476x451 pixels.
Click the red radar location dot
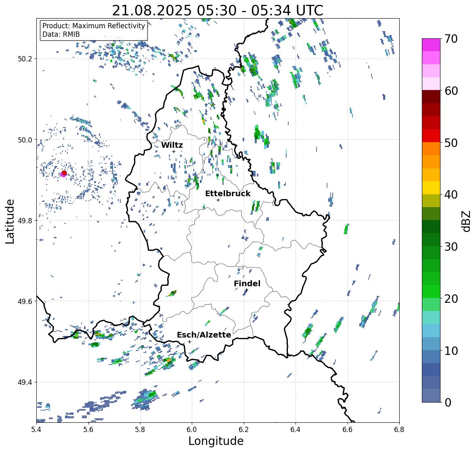coord(64,173)
